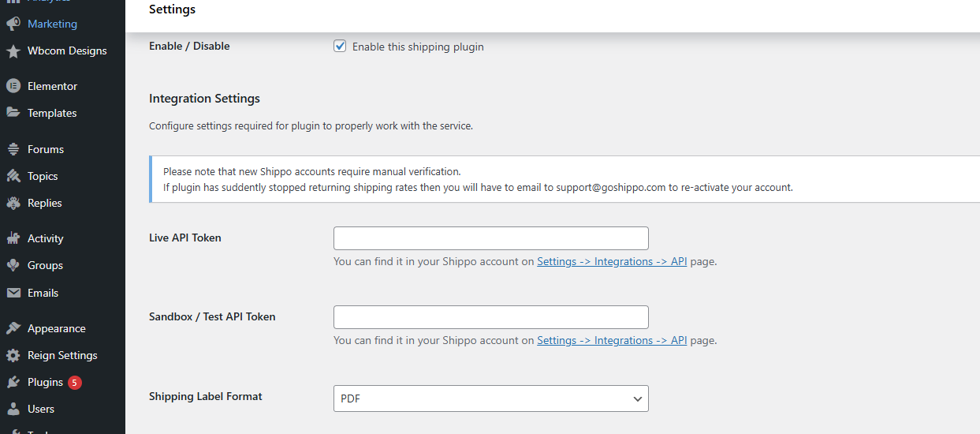
Task: Click the Groups icon in sidebar
Action: click(x=13, y=265)
